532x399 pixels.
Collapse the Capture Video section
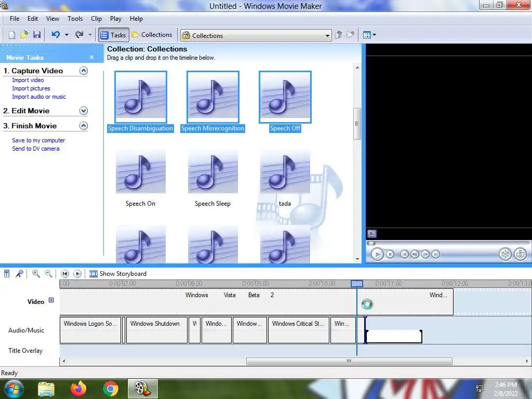(84, 71)
